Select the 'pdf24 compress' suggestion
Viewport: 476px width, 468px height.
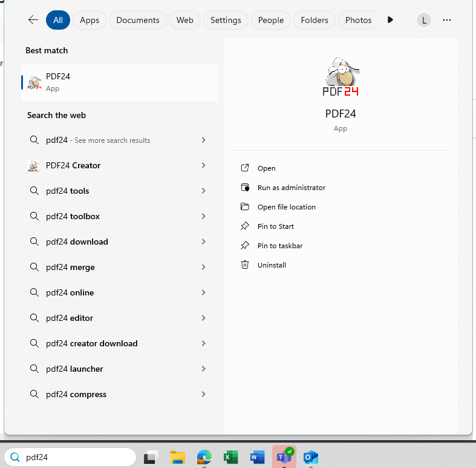(118, 394)
